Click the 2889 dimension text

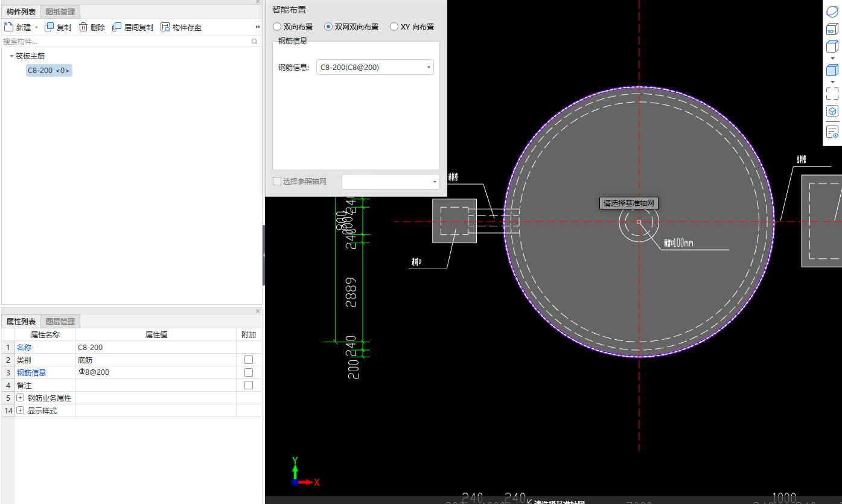[351, 293]
